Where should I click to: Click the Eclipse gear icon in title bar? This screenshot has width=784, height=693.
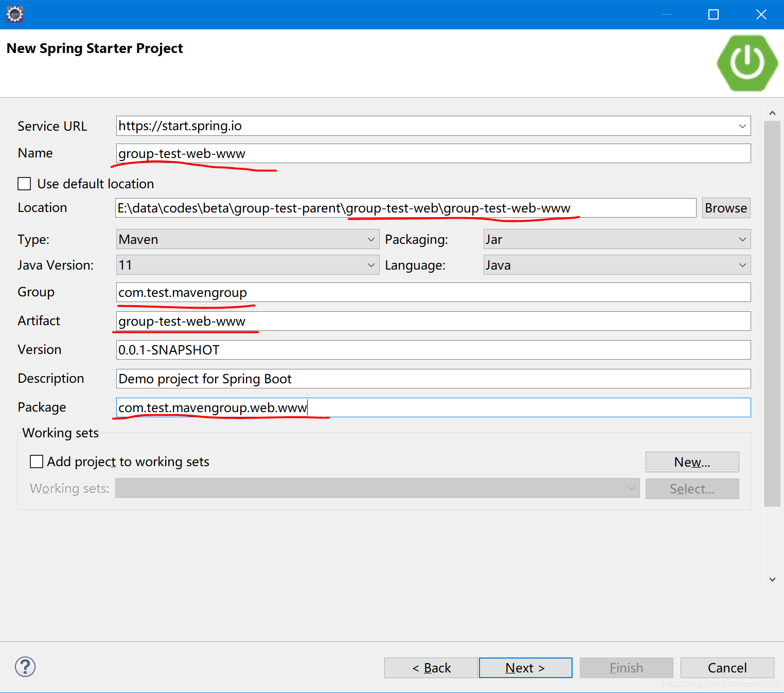click(15, 14)
